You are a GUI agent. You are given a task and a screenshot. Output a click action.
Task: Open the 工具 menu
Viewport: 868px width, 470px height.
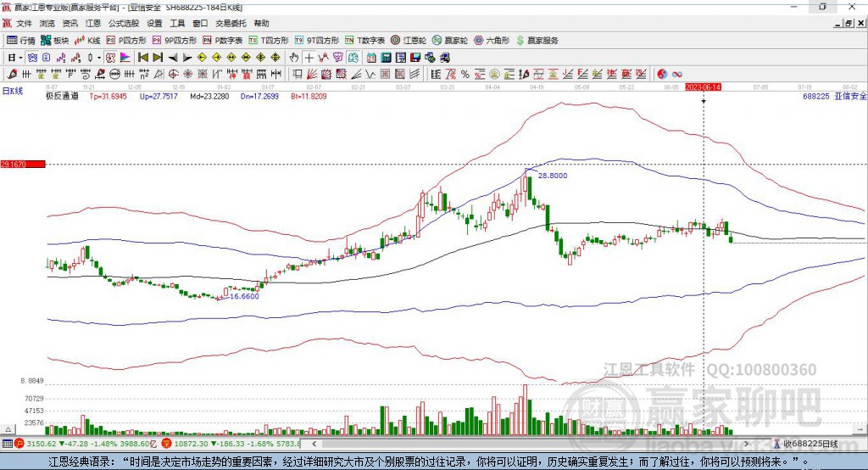pos(177,23)
